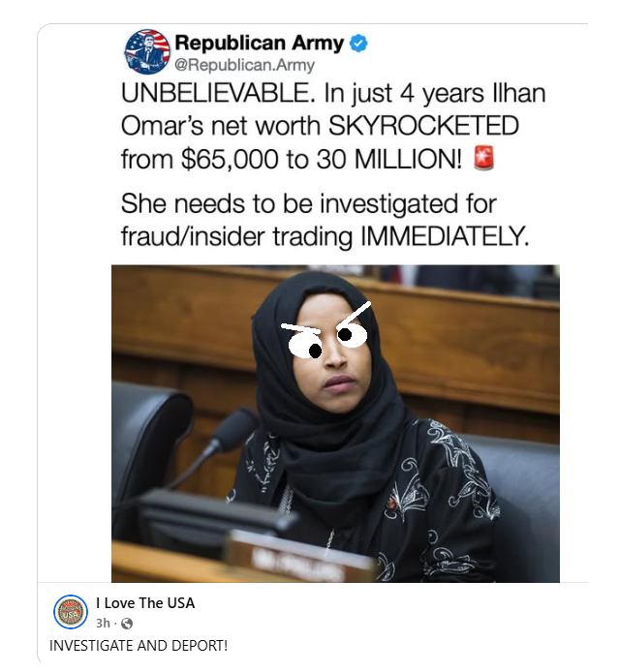The width and height of the screenshot is (620, 672).
Task: Click the $65,000 amount in the tweet
Action: (230, 160)
